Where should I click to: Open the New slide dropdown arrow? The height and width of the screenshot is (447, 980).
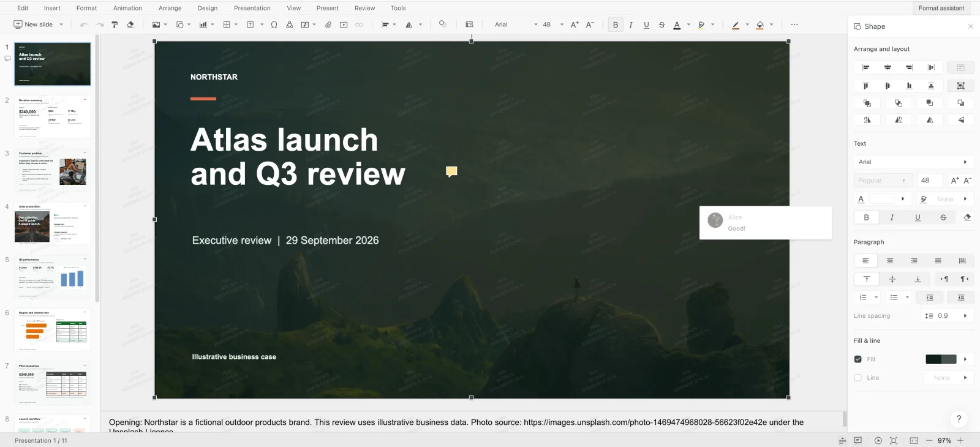point(61,24)
